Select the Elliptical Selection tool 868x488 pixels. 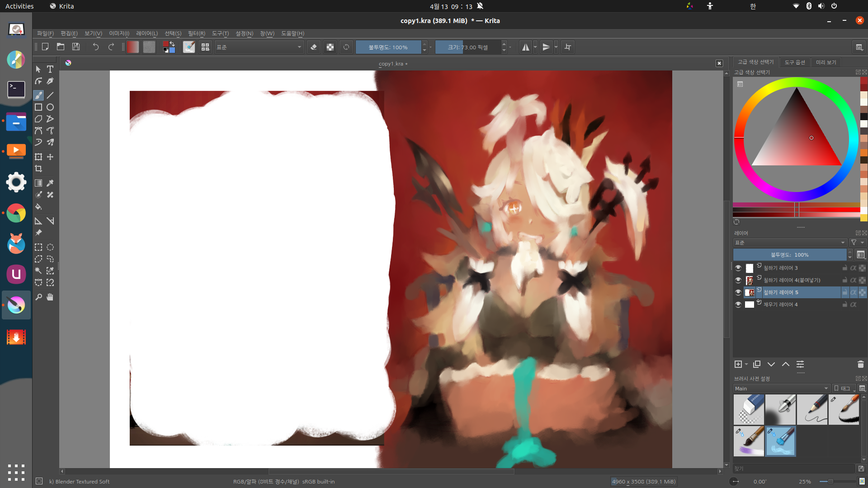click(x=50, y=247)
